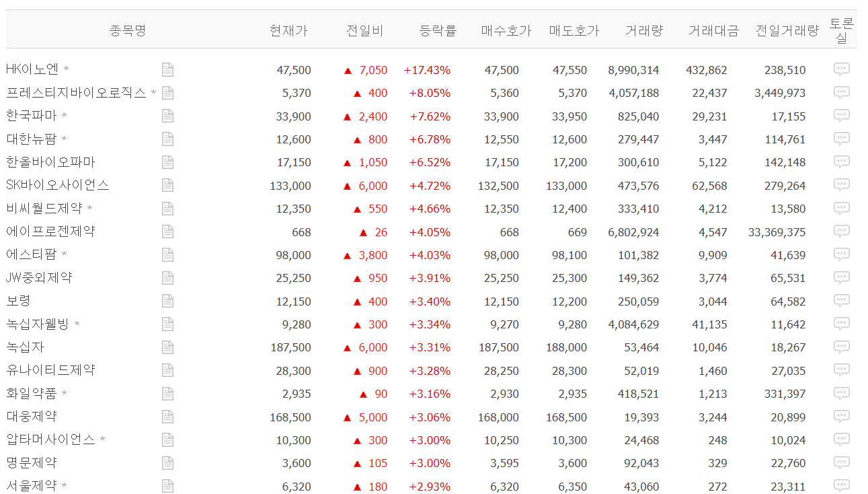Open the document icon for SK바이오사이언스
This screenshot has height=494, width=868.
(167, 185)
